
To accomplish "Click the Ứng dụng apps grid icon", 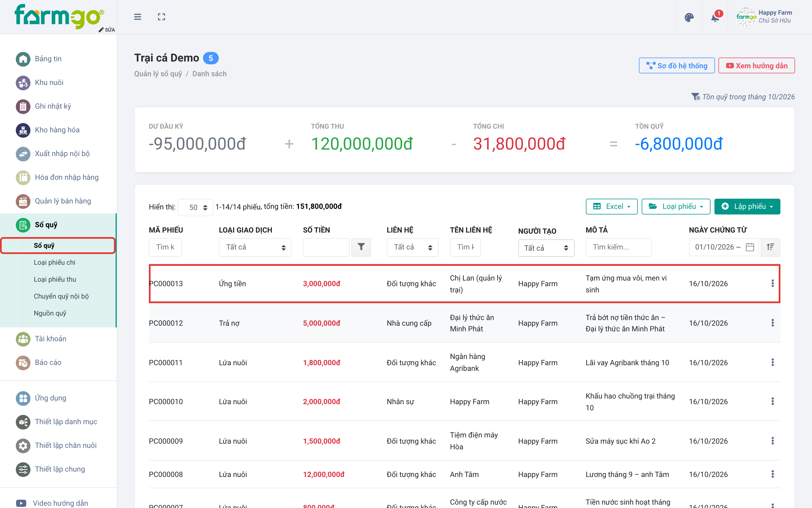I will point(23,398).
